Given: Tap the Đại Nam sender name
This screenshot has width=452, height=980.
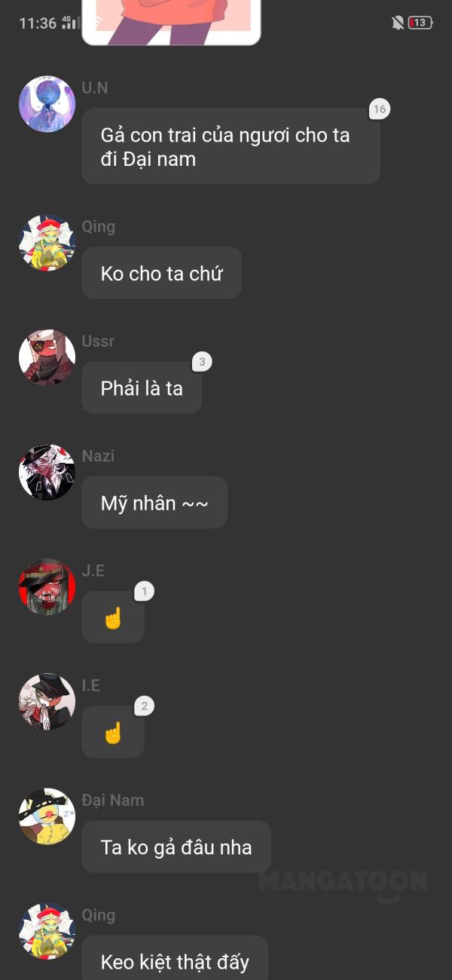Looking at the screenshot, I should point(113,800).
